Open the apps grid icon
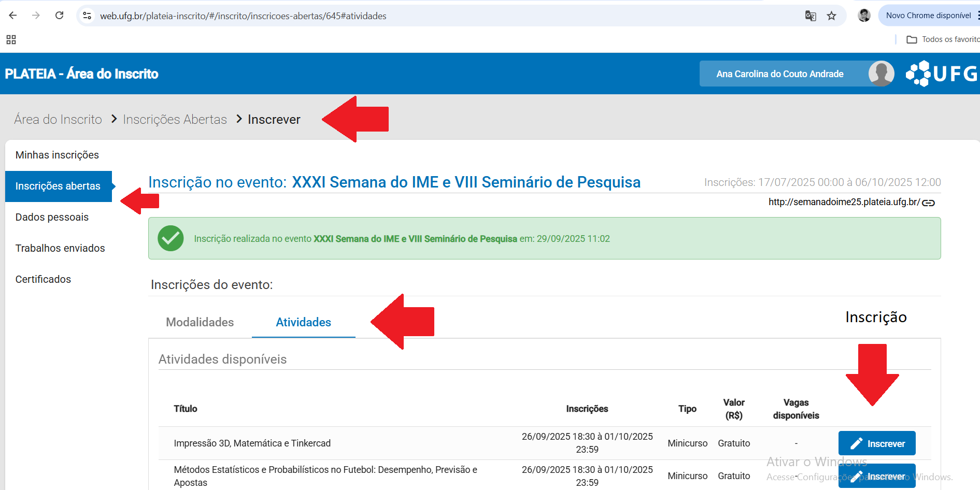 [x=11, y=40]
